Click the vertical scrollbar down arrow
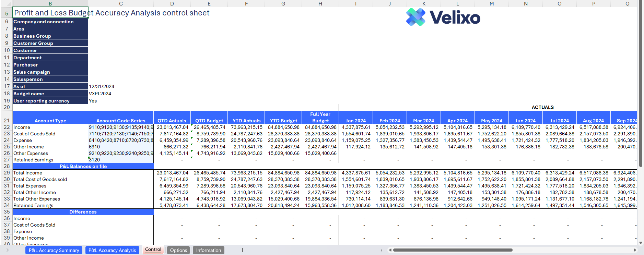This screenshot has height=255, width=644. click(641, 243)
